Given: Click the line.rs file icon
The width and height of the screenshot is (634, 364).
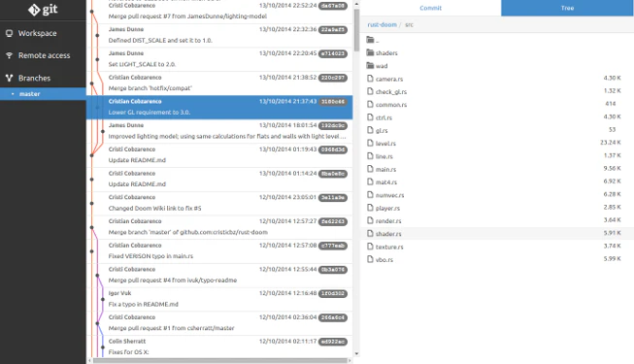Looking at the screenshot, I should 370,156.
